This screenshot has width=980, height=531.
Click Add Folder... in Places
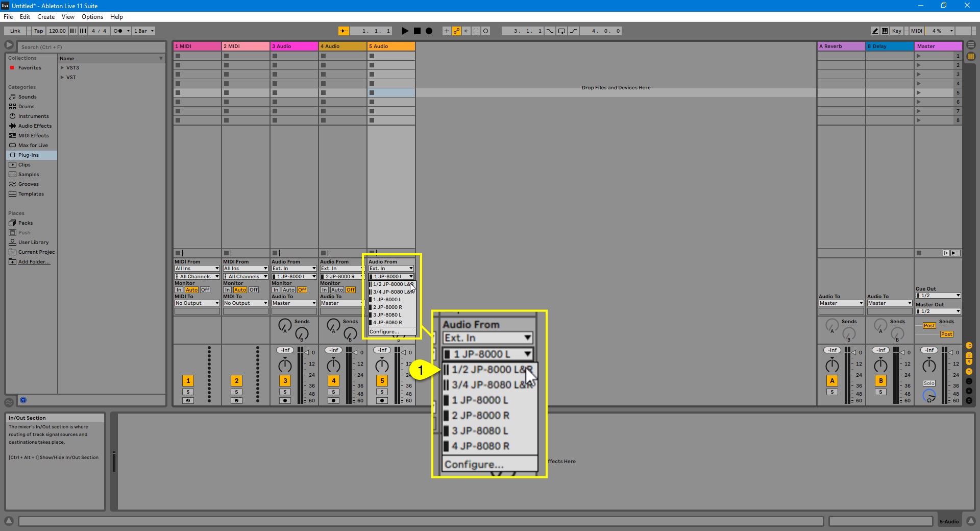(x=34, y=262)
